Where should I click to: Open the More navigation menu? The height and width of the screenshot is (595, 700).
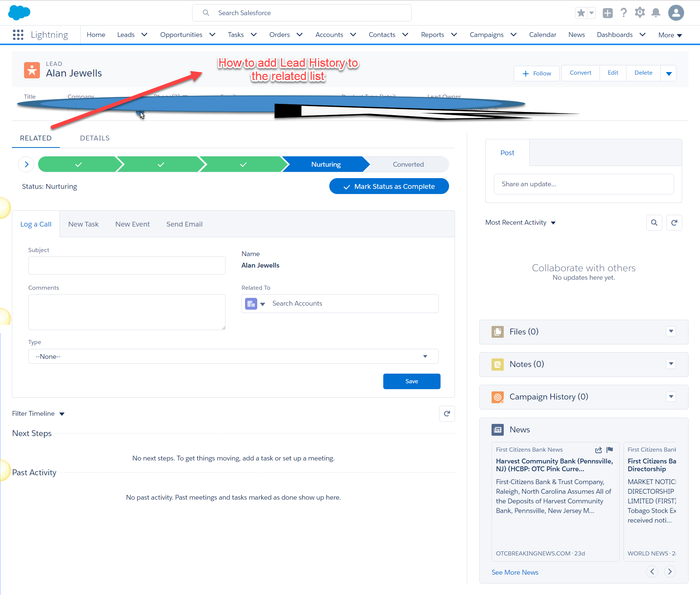(x=670, y=35)
